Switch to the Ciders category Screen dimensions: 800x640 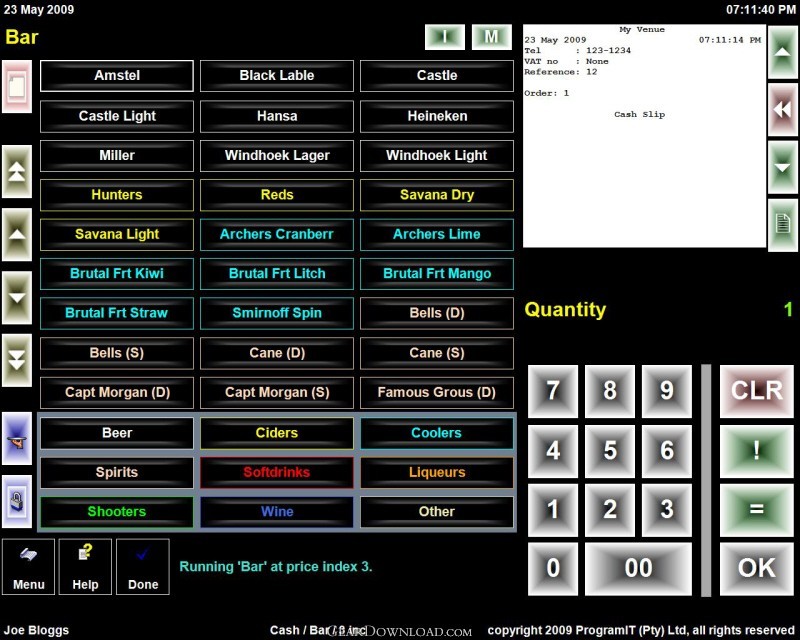[x=277, y=433]
